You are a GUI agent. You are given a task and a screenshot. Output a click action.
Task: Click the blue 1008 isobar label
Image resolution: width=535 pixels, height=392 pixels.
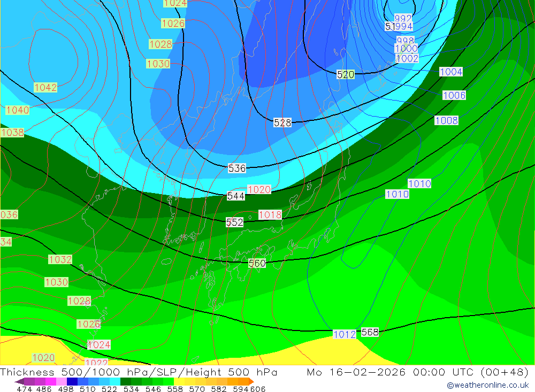446,120
